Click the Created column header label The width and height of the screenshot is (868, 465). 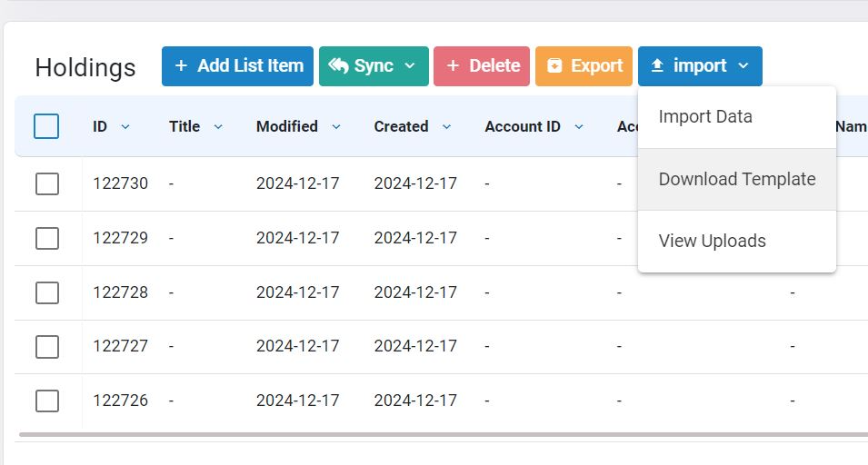(402, 126)
